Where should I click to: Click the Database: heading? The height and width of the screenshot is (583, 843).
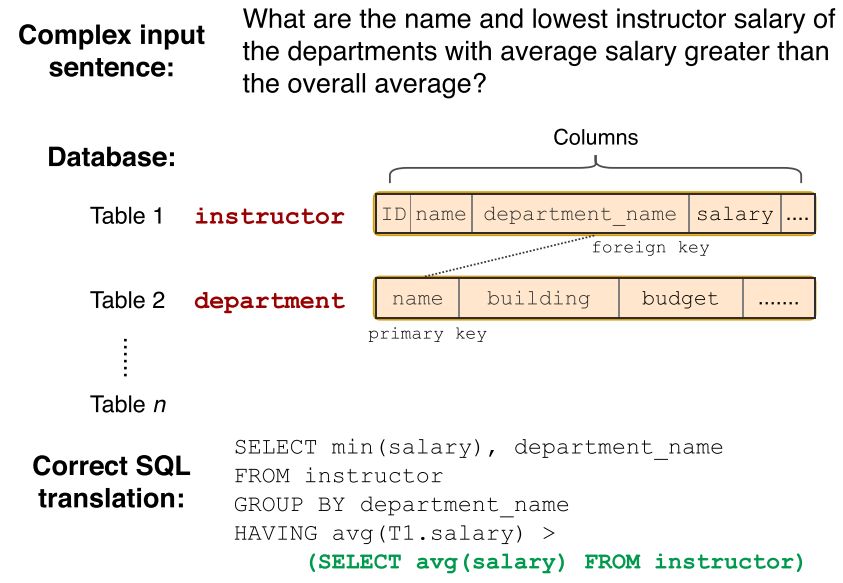point(112,158)
